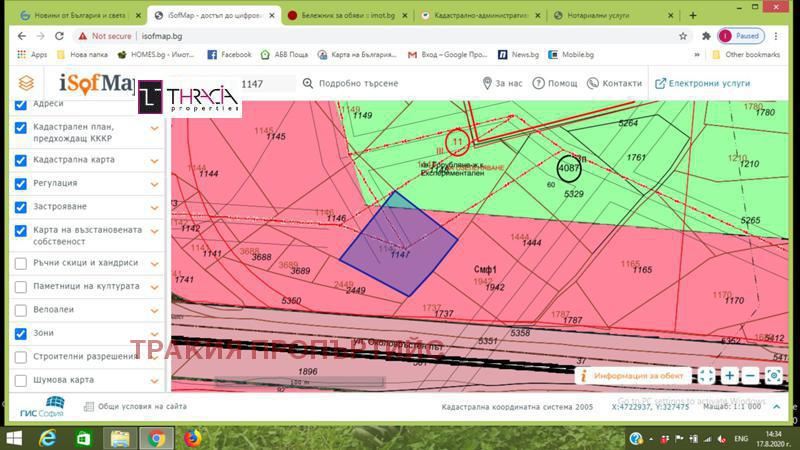
Task: Expand the Ръчни скици и хандриси options
Action: pyautogui.click(x=154, y=264)
